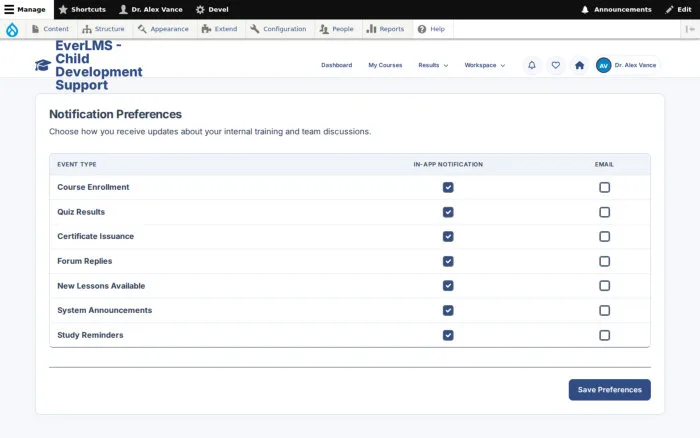
Task: Enable email for Forum Replies
Action: pyautogui.click(x=604, y=261)
